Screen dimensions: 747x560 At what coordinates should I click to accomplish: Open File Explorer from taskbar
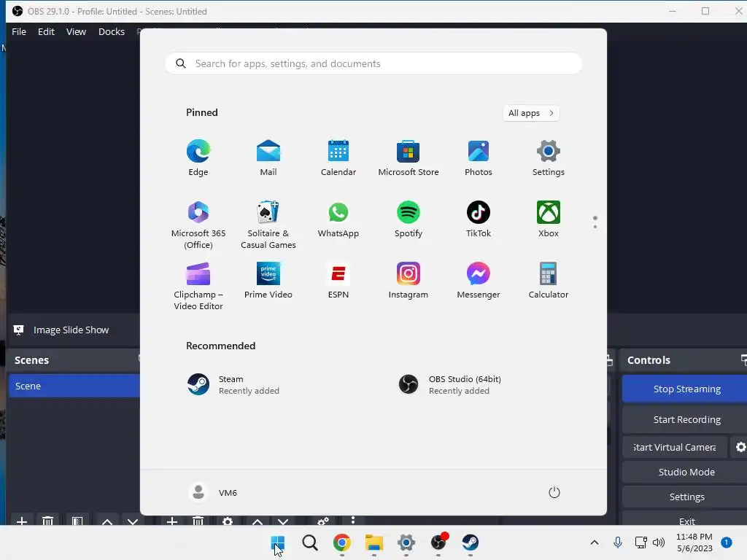tap(374, 542)
